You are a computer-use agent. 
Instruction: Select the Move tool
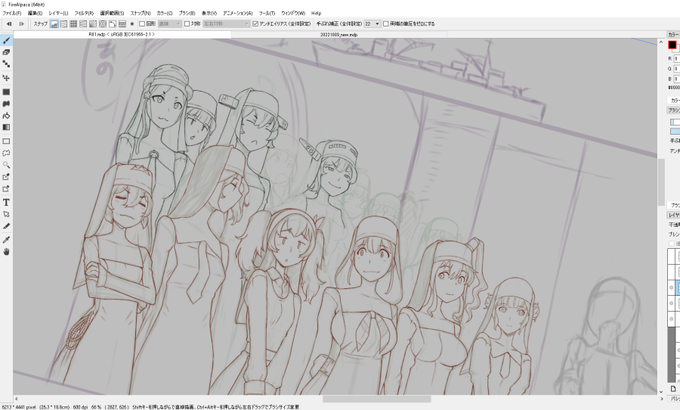tap(6, 78)
